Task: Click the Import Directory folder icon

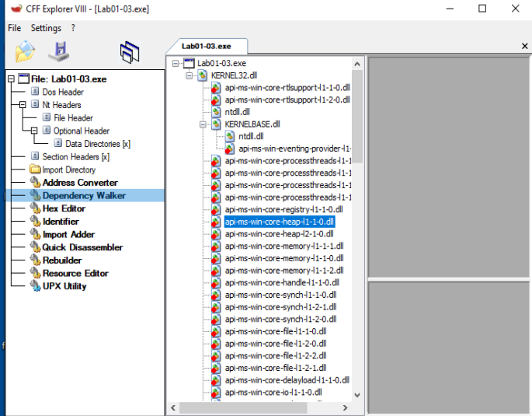Action: (x=35, y=169)
